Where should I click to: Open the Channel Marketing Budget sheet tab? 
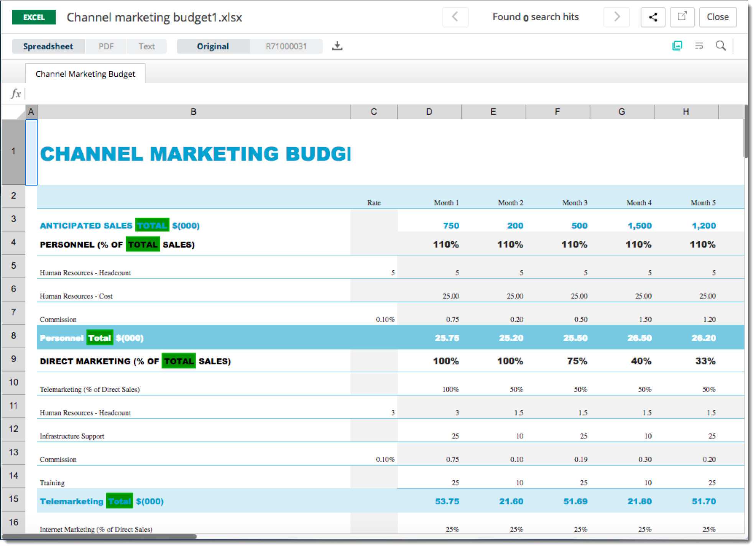[85, 74]
